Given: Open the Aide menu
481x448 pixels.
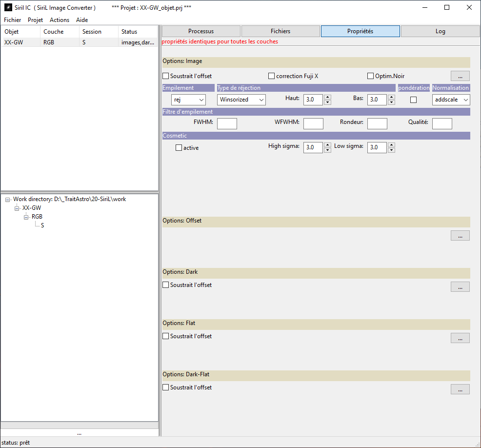Looking at the screenshot, I should tap(82, 20).
